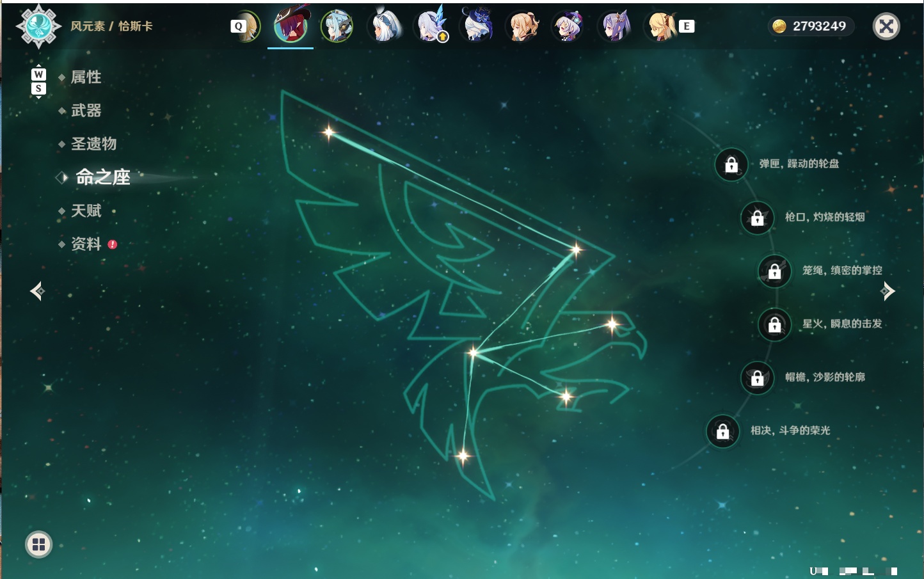The height and width of the screenshot is (579, 924).
Task: Open the 属性 menu entry
Action: [x=86, y=77]
